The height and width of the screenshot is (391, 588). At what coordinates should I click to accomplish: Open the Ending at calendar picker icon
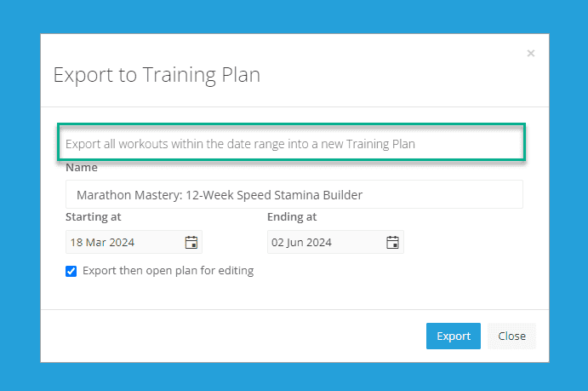pos(393,243)
